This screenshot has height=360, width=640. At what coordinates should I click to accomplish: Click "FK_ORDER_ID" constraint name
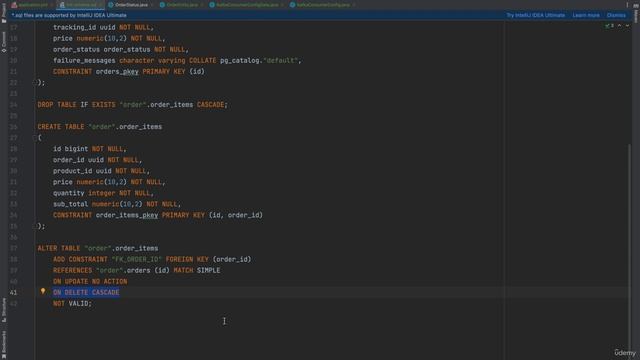tap(136, 259)
